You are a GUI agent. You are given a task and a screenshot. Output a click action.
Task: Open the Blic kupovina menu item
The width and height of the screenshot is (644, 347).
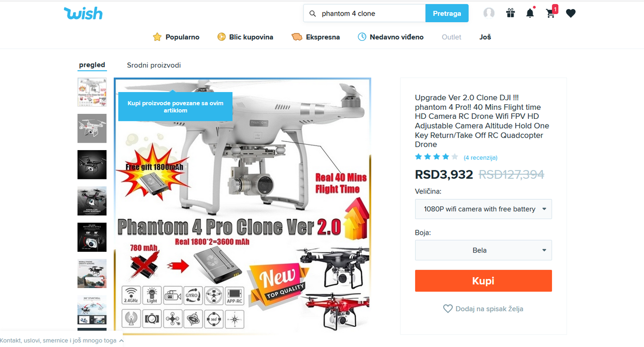(x=245, y=37)
